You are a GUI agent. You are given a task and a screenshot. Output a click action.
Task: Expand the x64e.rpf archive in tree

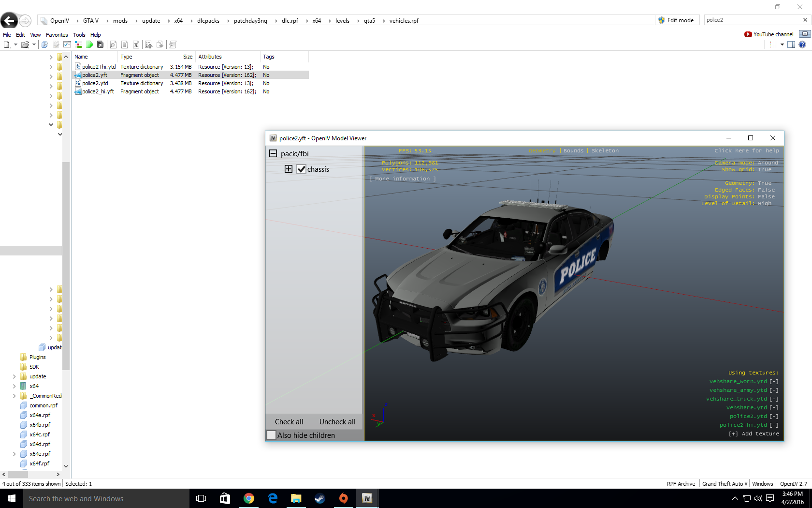click(x=14, y=454)
